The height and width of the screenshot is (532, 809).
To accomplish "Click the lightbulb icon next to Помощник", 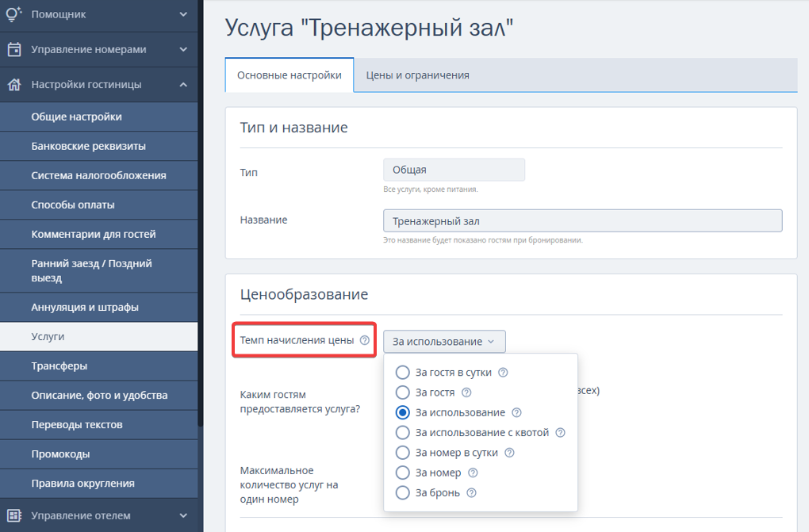I will (14, 14).
